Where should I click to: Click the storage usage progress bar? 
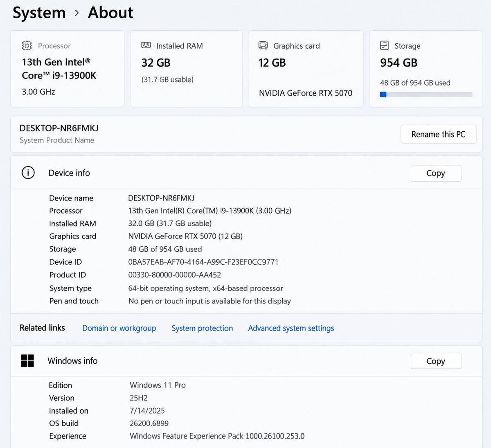426,95
